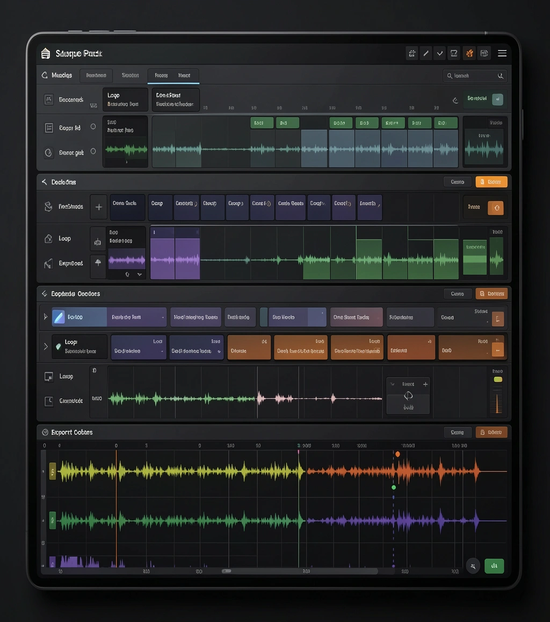The width and height of the screenshot is (550, 622).
Task: Toggle the yellow track label in bottom waveform panel
Action: tap(52, 471)
